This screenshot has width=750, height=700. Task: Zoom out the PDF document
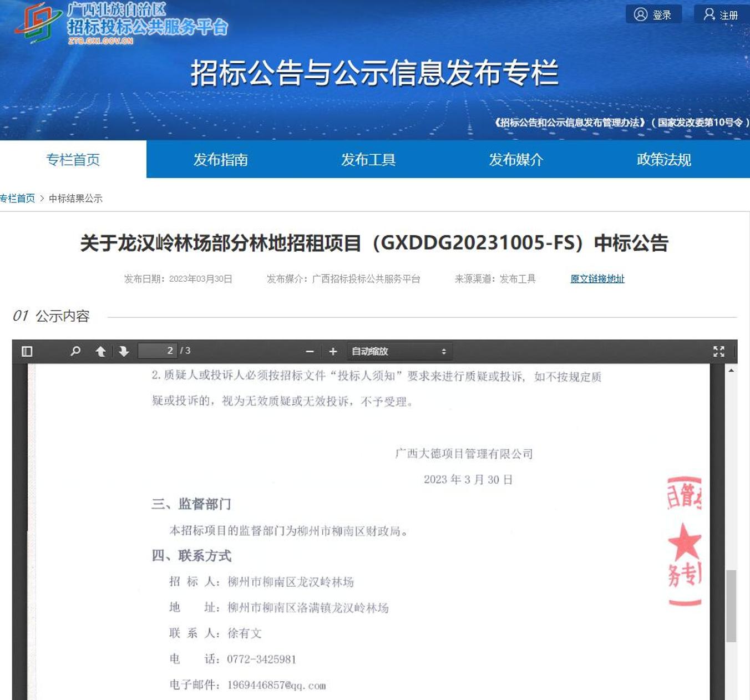[x=310, y=352]
